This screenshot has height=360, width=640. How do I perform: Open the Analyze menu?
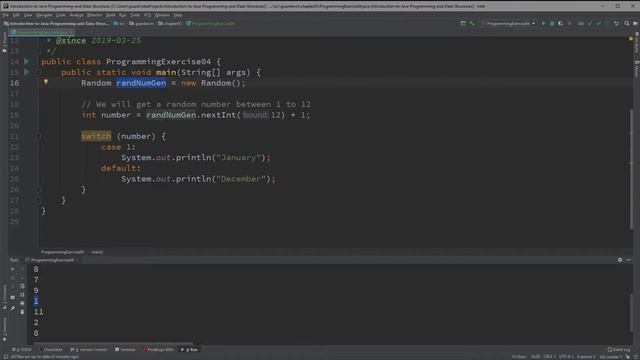[x=76, y=15]
